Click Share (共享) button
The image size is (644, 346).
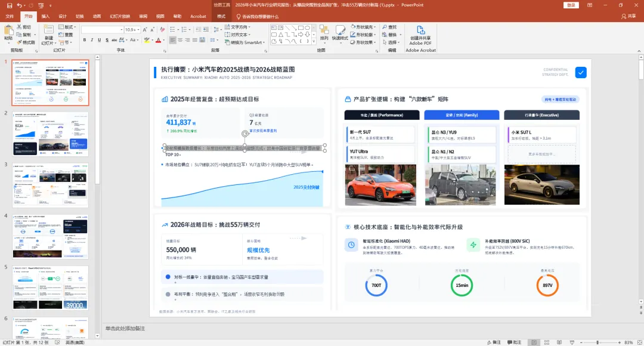628,17
